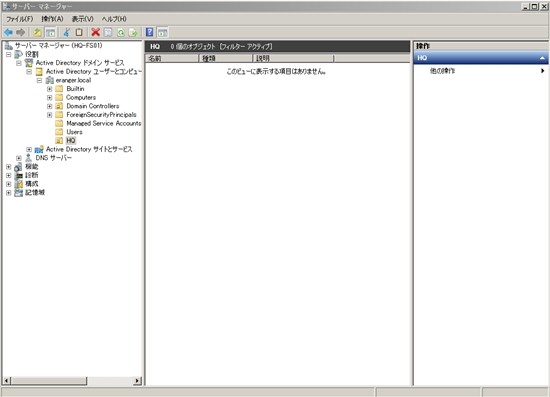Open the ファイル(F) menu

[20, 19]
